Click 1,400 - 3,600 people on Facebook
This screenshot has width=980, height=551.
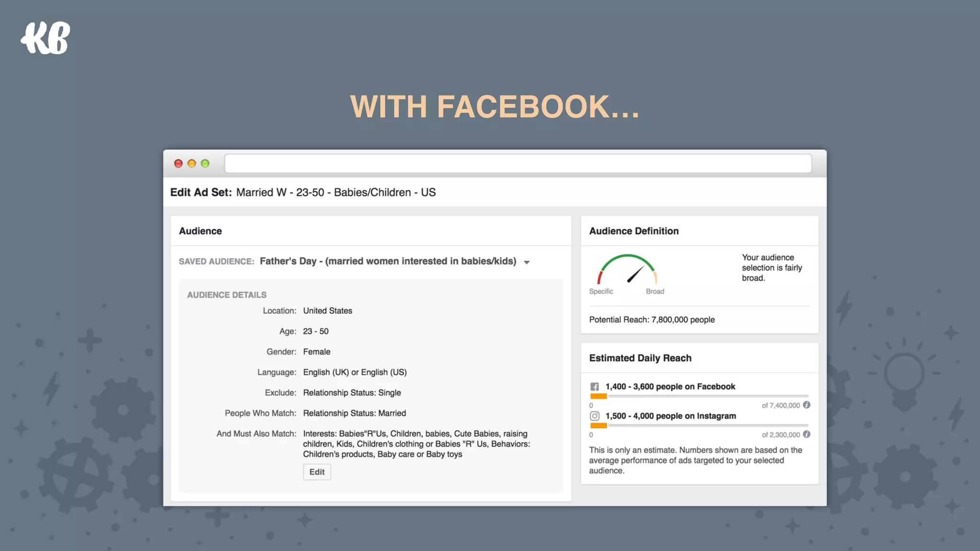click(x=670, y=386)
